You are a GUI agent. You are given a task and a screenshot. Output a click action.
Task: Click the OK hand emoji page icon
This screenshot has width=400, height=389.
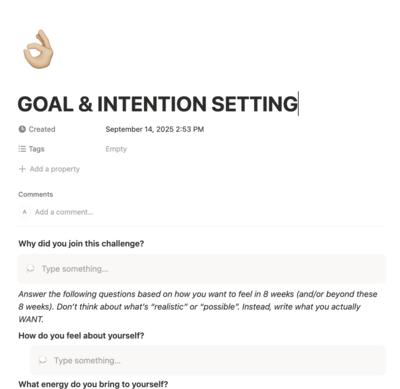click(38, 49)
